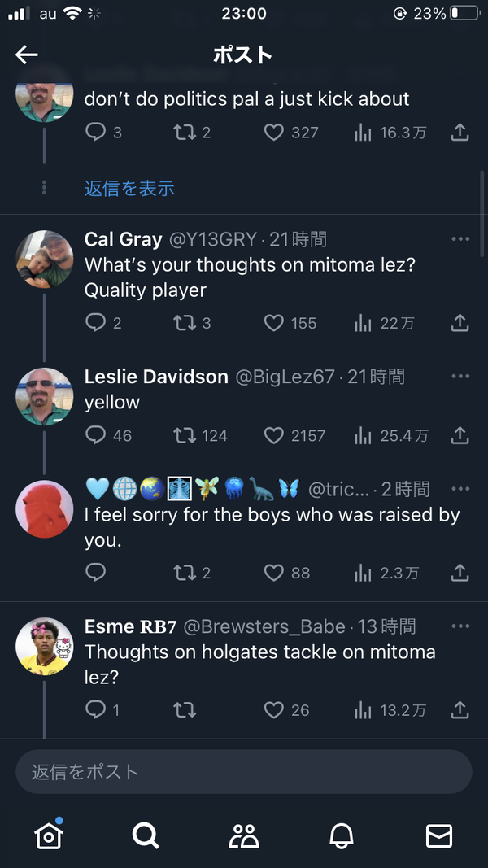Viewport: 488px width, 868px height.
Task: Share Leslie Davidson's yellow post
Action: [x=460, y=435]
